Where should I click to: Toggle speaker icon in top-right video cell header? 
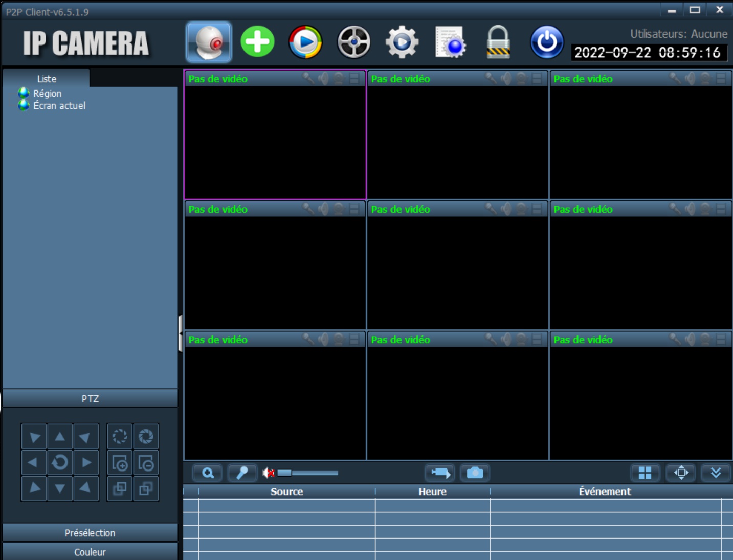[x=690, y=78]
